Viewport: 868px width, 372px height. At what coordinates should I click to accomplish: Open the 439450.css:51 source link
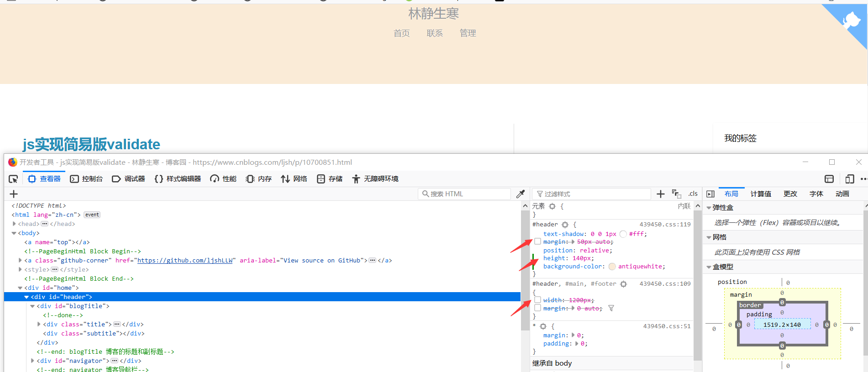(667, 326)
